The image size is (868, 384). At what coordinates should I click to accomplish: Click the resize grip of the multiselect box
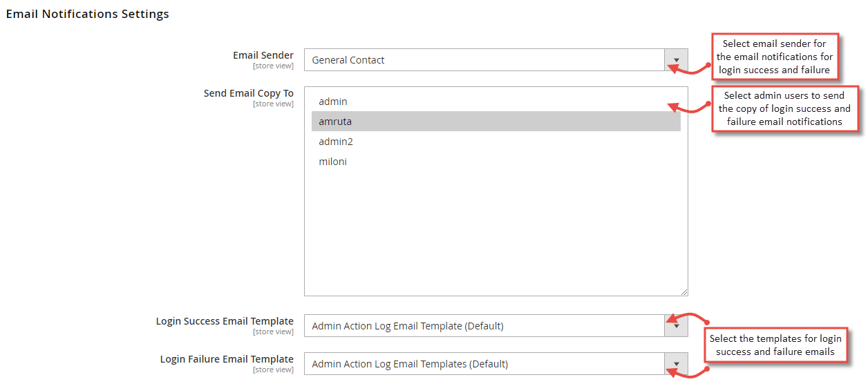click(x=683, y=291)
